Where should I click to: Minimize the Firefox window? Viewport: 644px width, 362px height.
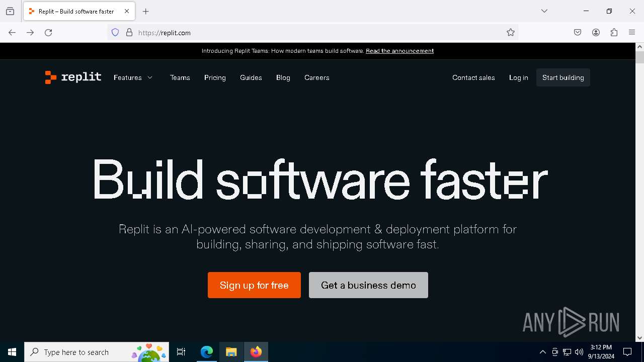pyautogui.click(x=586, y=11)
